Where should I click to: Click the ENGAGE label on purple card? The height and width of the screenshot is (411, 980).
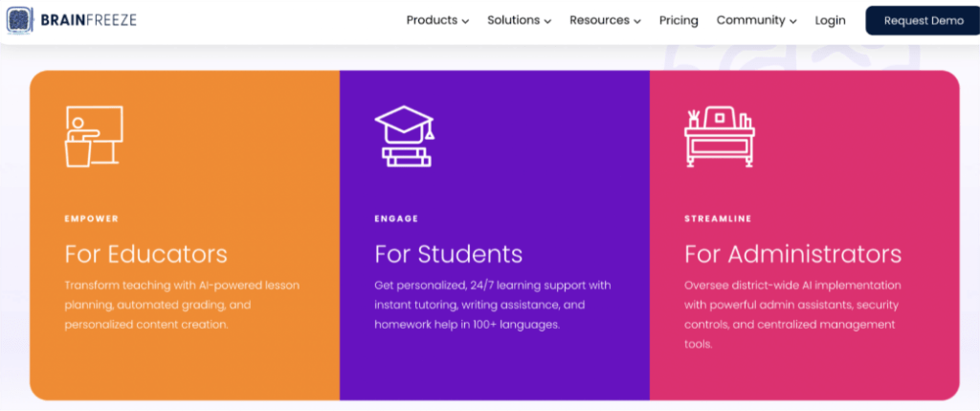point(396,218)
